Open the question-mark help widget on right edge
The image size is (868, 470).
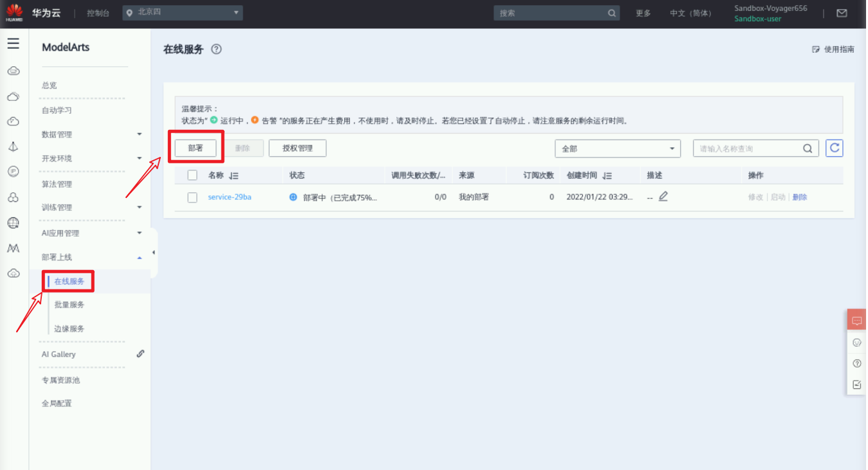(856, 363)
